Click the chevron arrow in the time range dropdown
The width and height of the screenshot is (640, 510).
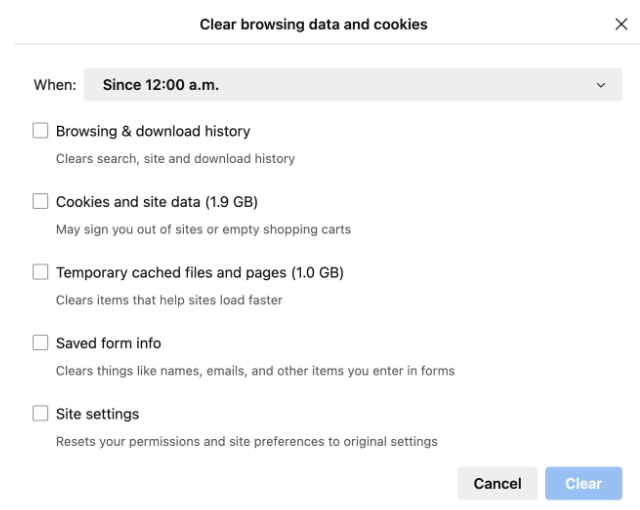[601, 86]
